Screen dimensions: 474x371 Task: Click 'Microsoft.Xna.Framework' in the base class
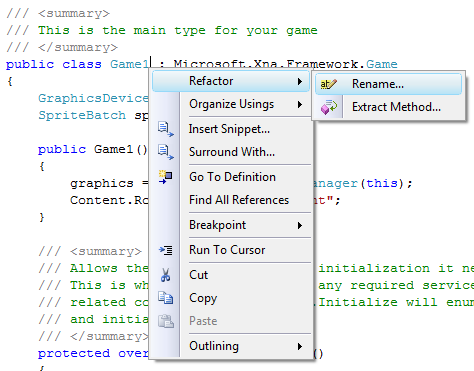pos(266,64)
